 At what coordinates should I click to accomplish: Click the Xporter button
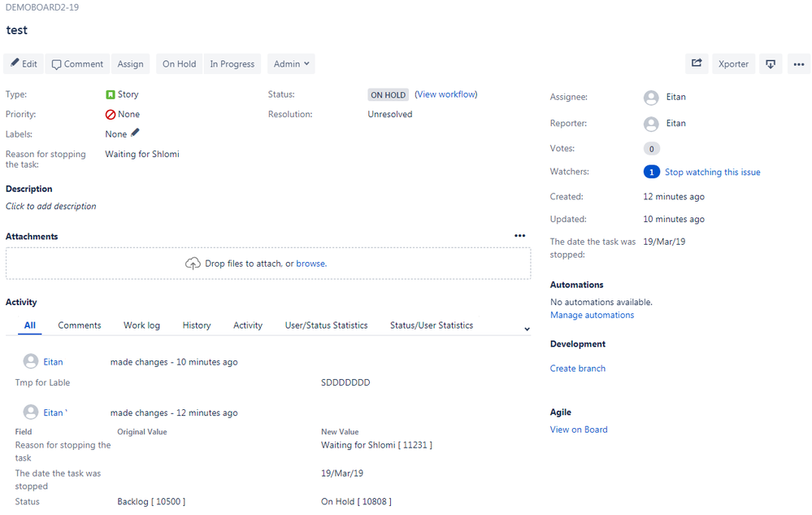tap(733, 63)
